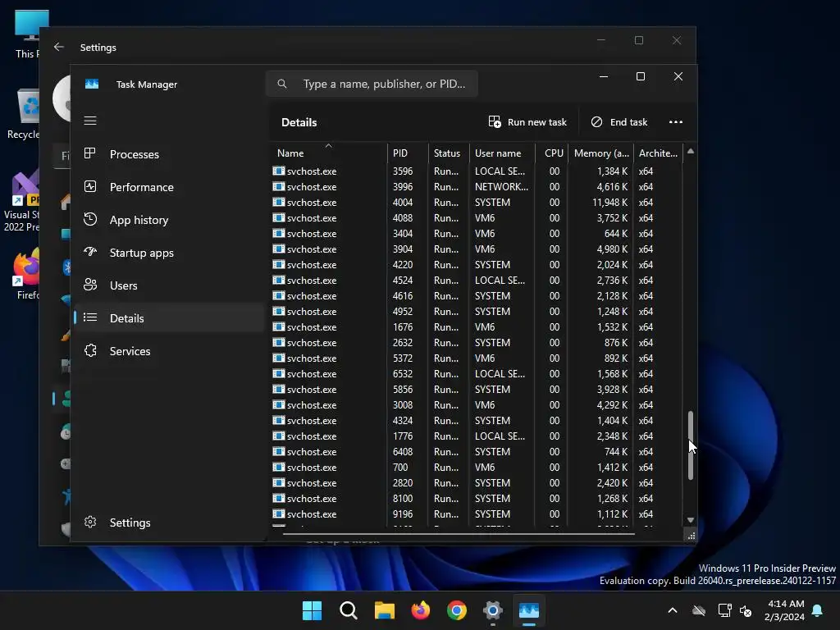Screen dimensions: 840x630
Task: Click the process icon of PID 1776 row
Action: 279,436
